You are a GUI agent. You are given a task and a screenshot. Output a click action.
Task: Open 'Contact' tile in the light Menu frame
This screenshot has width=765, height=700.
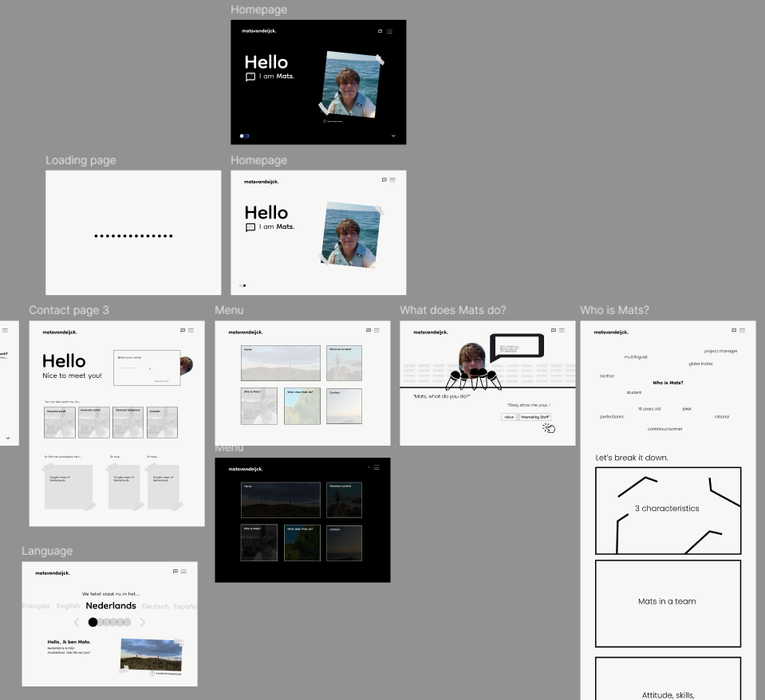tap(344, 406)
